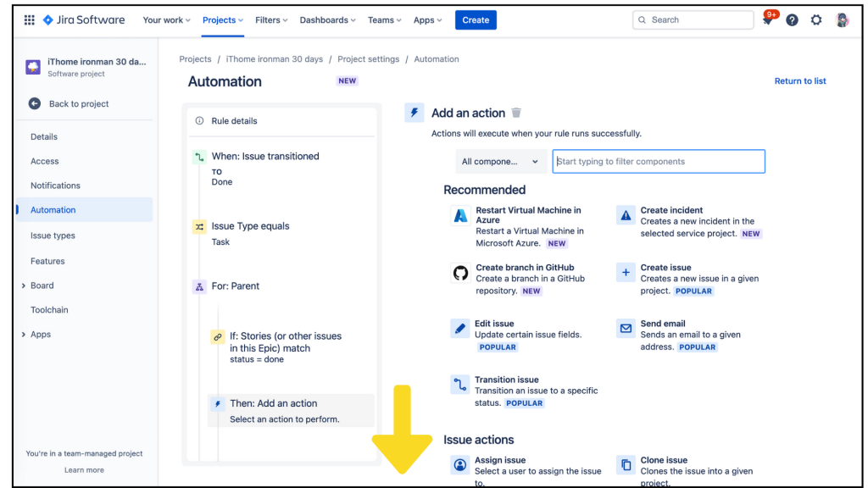The image size is (868, 488).
Task: Click the Projects breadcrumb link
Action: click(195, 59)
